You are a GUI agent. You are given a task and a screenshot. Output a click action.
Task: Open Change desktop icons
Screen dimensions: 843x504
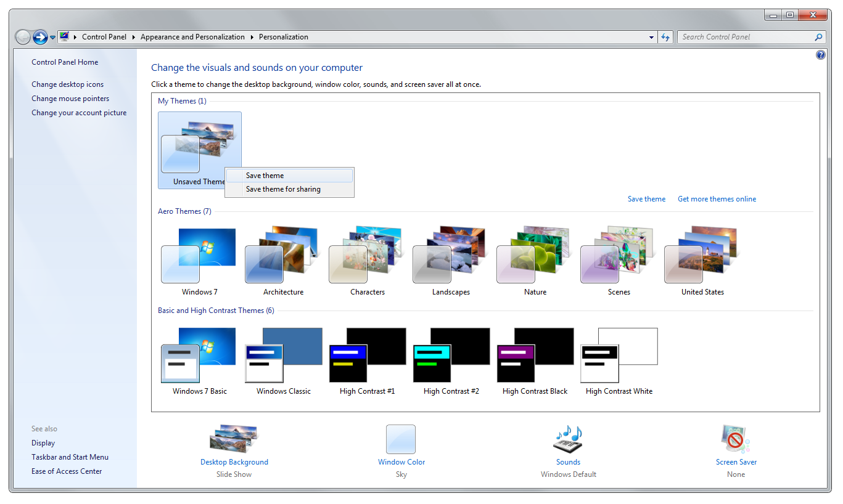(68, 84)
